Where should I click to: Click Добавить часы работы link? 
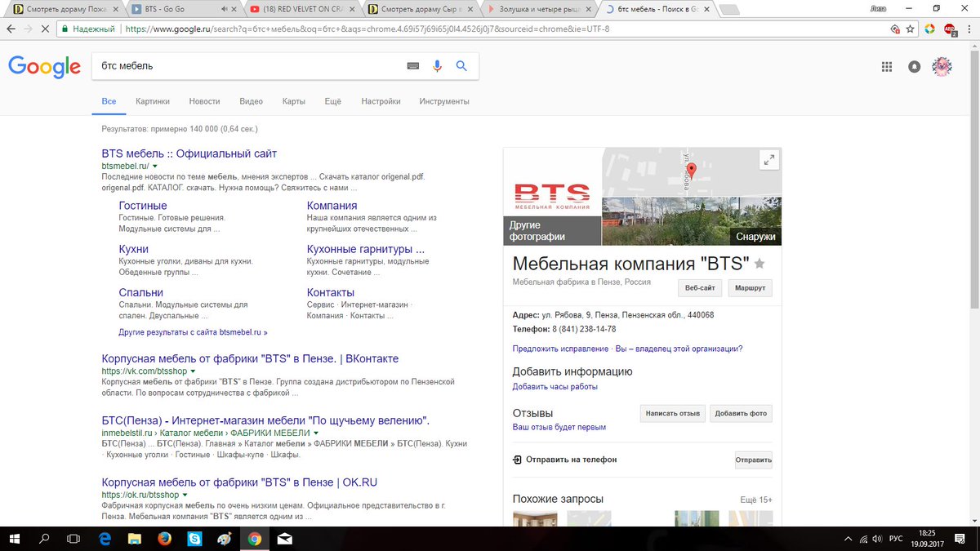tap(555, 386)
